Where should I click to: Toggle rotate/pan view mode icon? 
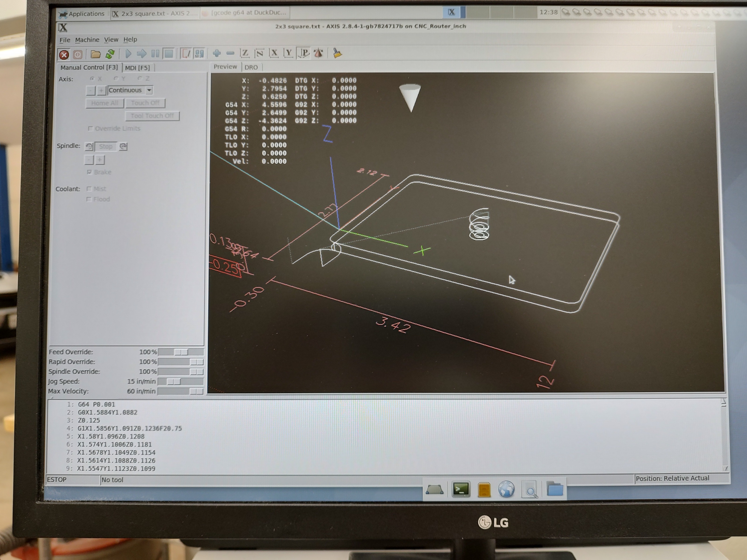pyautogui.click(x=318, y=53)
